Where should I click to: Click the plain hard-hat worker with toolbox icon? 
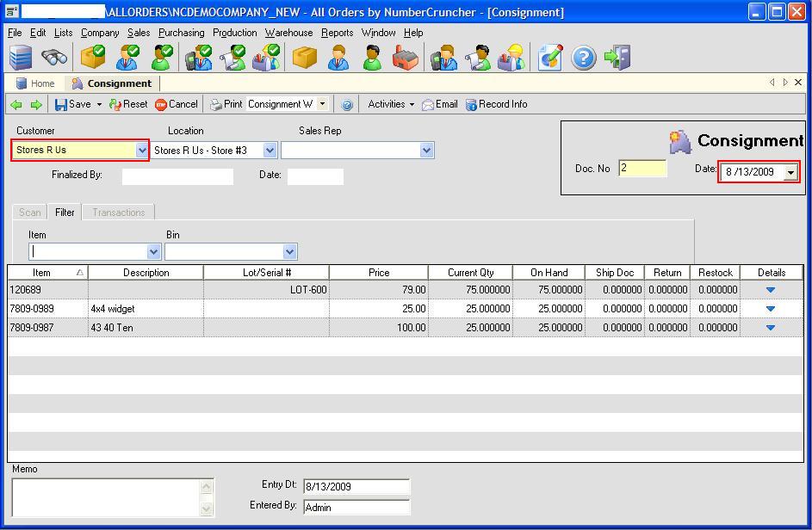pos(511,57)
